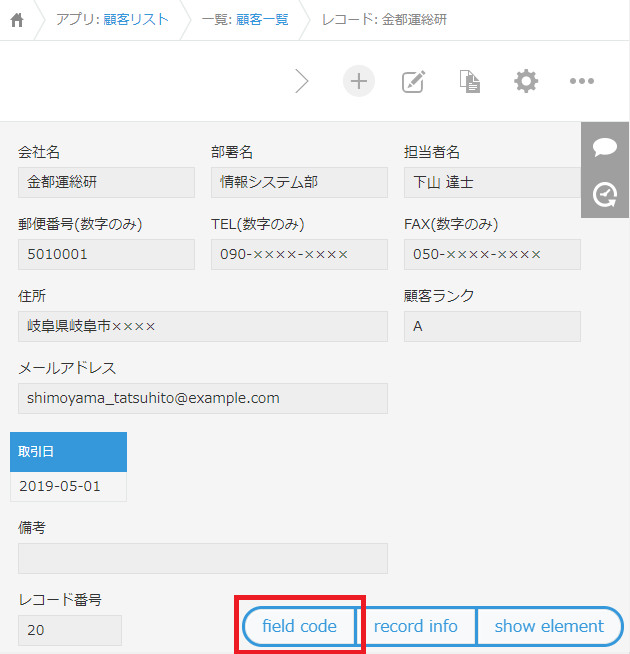
Task: Open the more options ellipsis menu
Action: (x=582, y=81)
